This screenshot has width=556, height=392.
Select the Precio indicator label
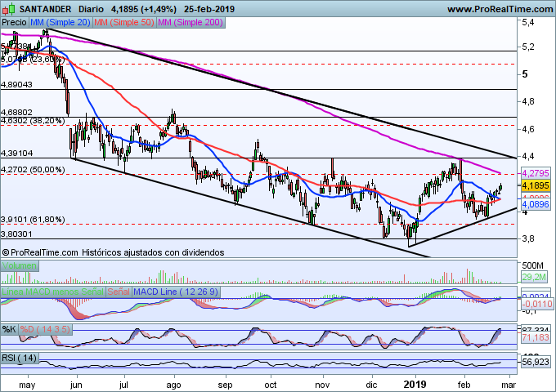[x=14, y=23]
